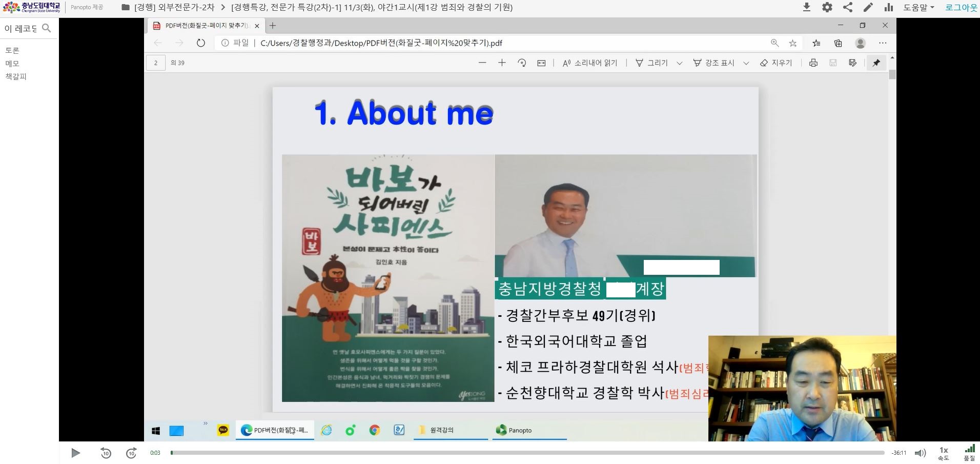Click the Panopto taskbar item
The height and width of the screenshot is (464, 980).
click(529, 430)
